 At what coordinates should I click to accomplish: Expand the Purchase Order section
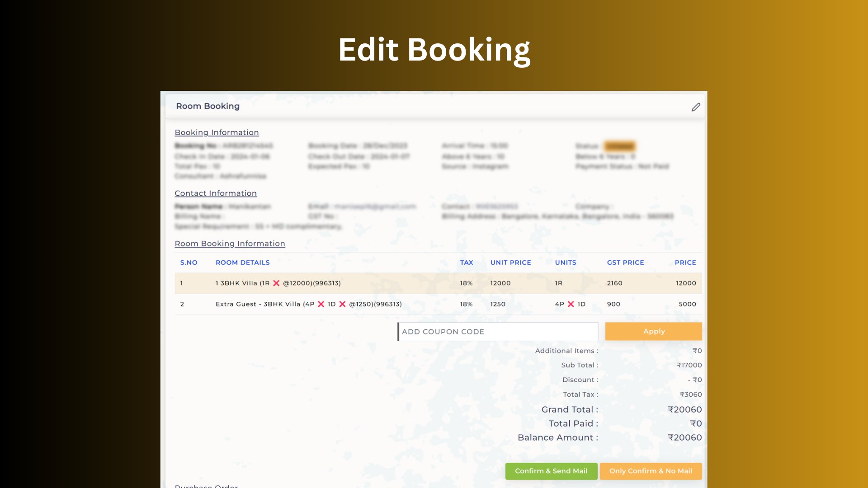[206, 486]
